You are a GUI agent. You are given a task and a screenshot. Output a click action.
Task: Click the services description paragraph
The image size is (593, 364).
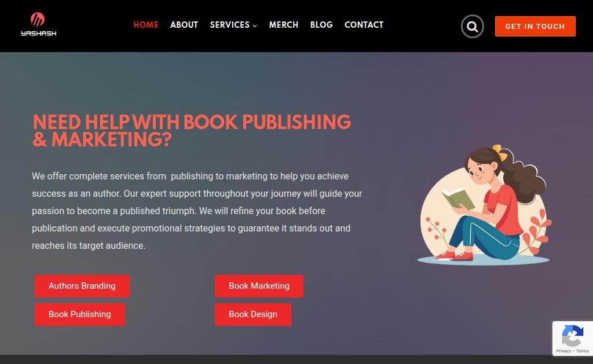pyautogui.click(x=197, y=211)
